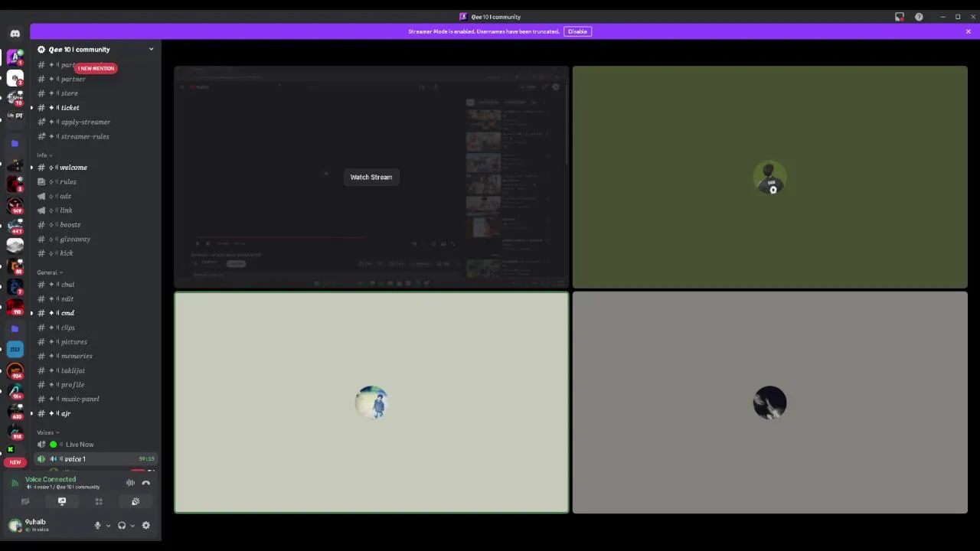This screenshot has width=980, height=551.
Task: Open the green K server icon
Action: pyautogui.click(x=11, y=450)
